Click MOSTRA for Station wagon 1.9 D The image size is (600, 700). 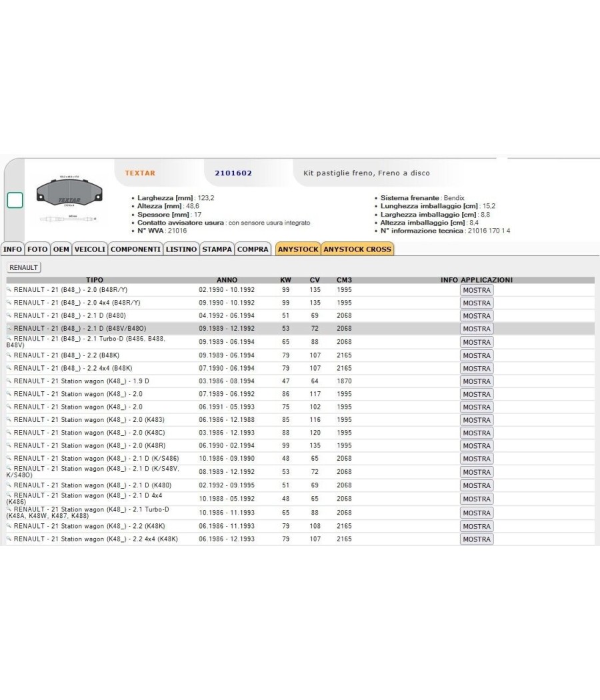point(477,382)
